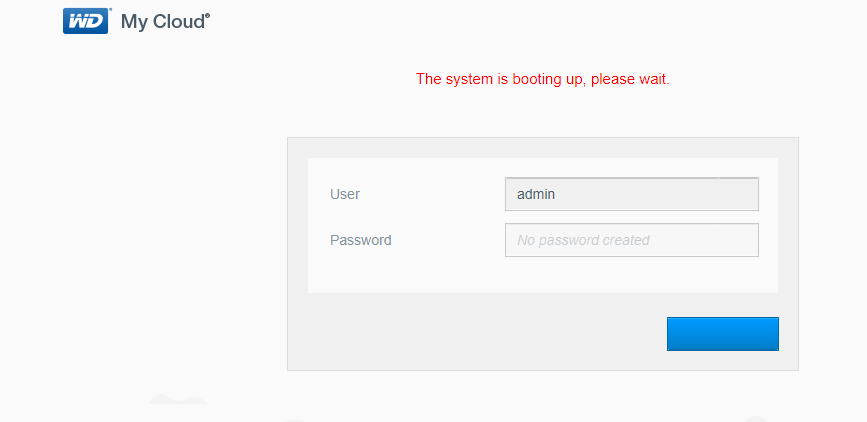Click the blue WD logo
This screenshot has height=422, width=867.
(86, 21)
